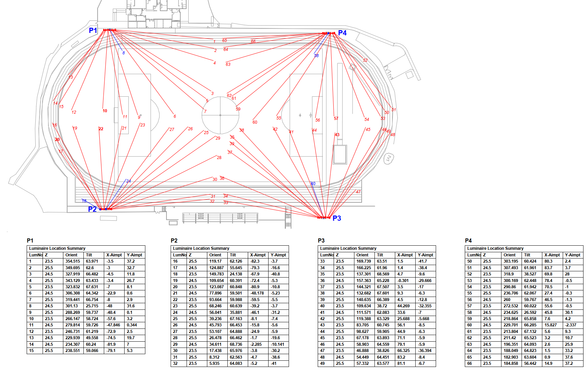Click LumNo 66 cell in P4 table
The image size is (588, 377).
coord(470,363)
